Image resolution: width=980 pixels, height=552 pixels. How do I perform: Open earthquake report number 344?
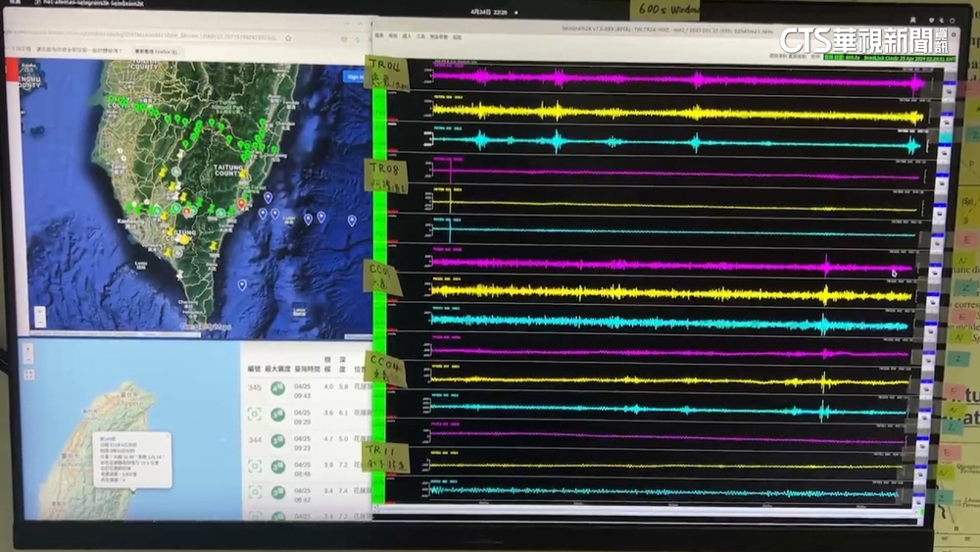(255, 440)
